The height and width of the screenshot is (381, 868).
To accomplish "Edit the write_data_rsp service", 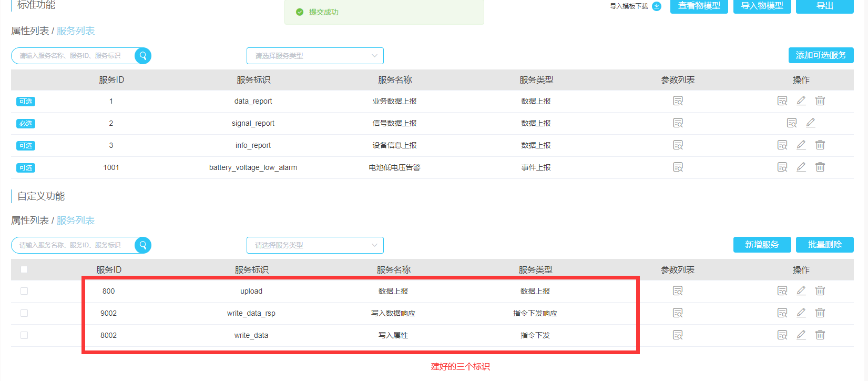I will pos(801,313).
